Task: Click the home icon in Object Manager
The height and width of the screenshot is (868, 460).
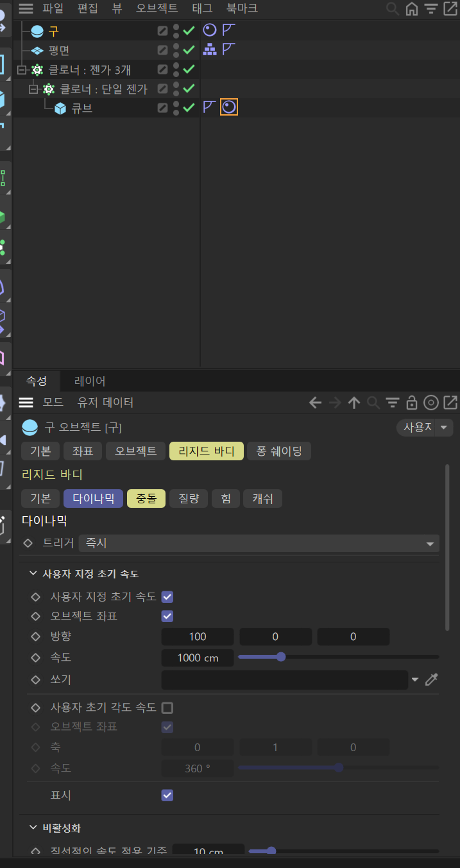Action: click(x=412, y=8)
